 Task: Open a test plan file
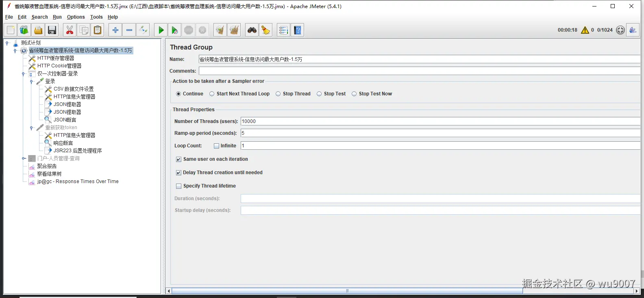(38, 30)
